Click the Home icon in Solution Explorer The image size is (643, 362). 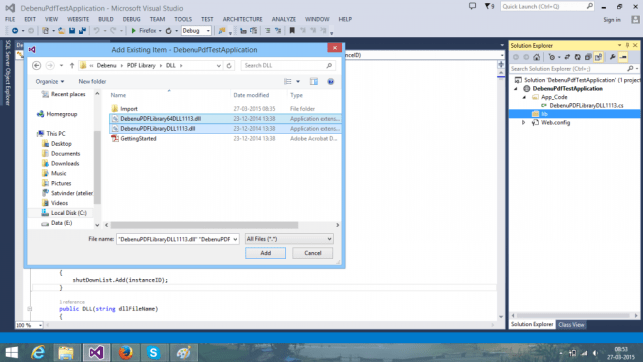click(536, 57)
